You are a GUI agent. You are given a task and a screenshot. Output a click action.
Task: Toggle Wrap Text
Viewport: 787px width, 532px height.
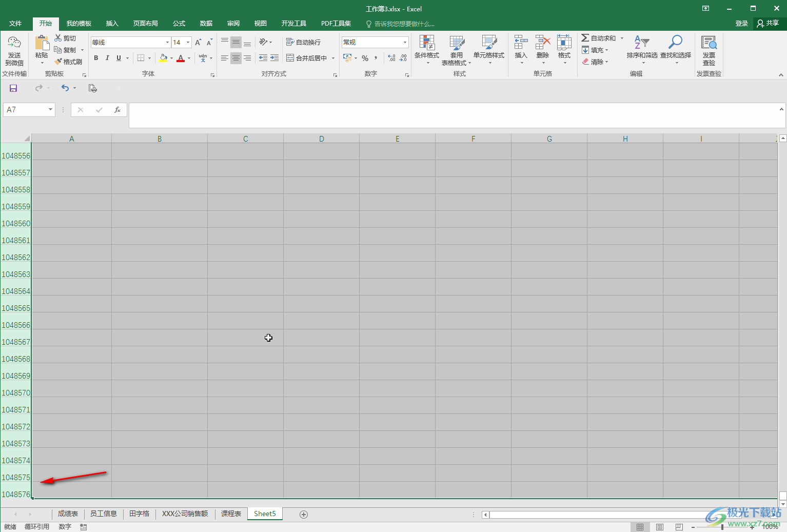click(303, 42)
